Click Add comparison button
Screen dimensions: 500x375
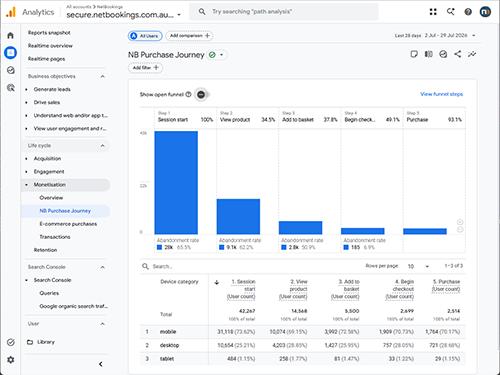click(189, 36)
